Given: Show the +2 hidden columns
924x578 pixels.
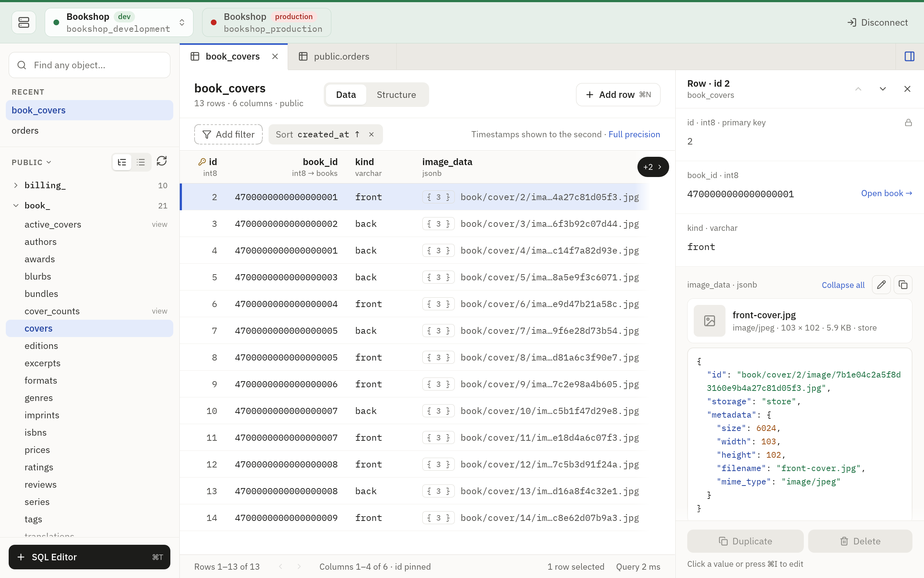Looking at the screenshot, I should (x=653, y=167).
